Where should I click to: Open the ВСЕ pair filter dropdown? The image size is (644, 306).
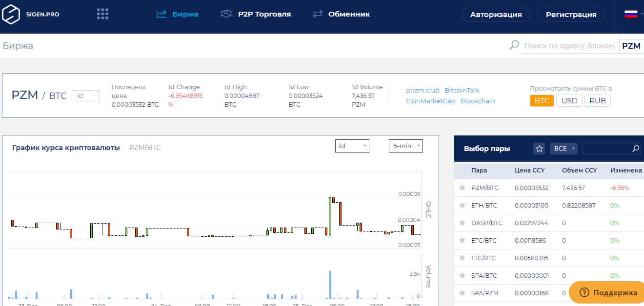[x=563, y=149]
